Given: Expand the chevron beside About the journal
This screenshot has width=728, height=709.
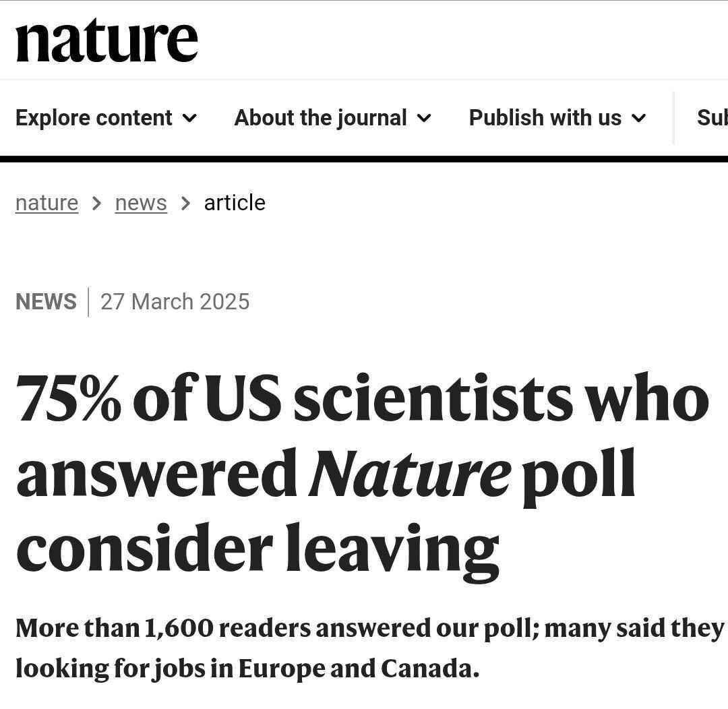Looking at the screenshot, I should click(424, 119).
